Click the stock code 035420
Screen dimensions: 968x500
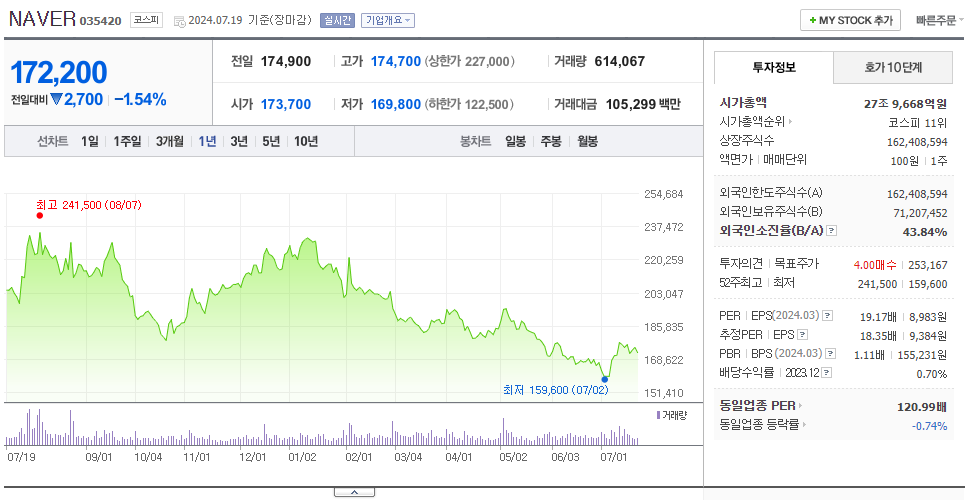(101, 22)
